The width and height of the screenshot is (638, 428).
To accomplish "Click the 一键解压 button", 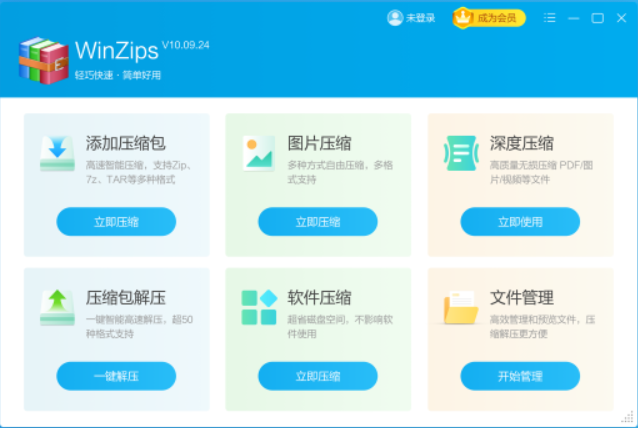I will point(116,376).
